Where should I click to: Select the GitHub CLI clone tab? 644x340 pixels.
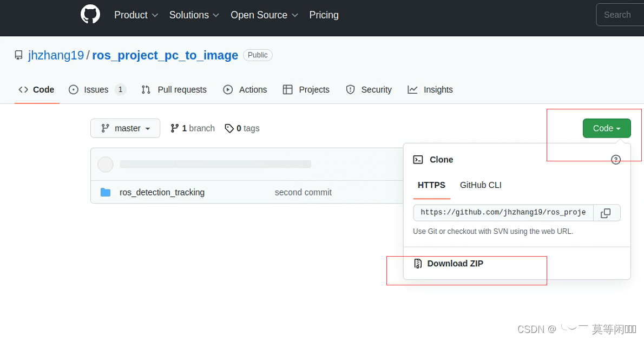point(481,185)
